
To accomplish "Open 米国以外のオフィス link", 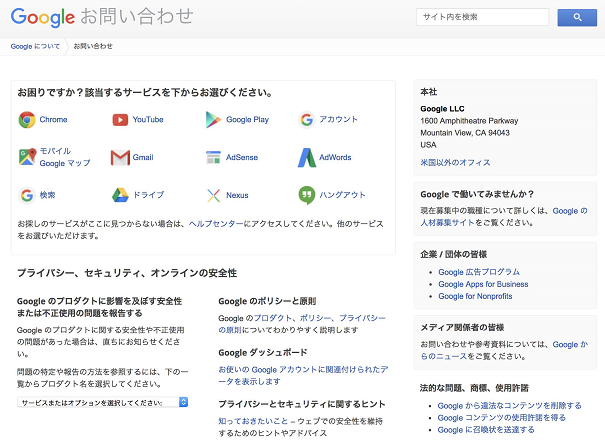I will (x=455, y=162).
